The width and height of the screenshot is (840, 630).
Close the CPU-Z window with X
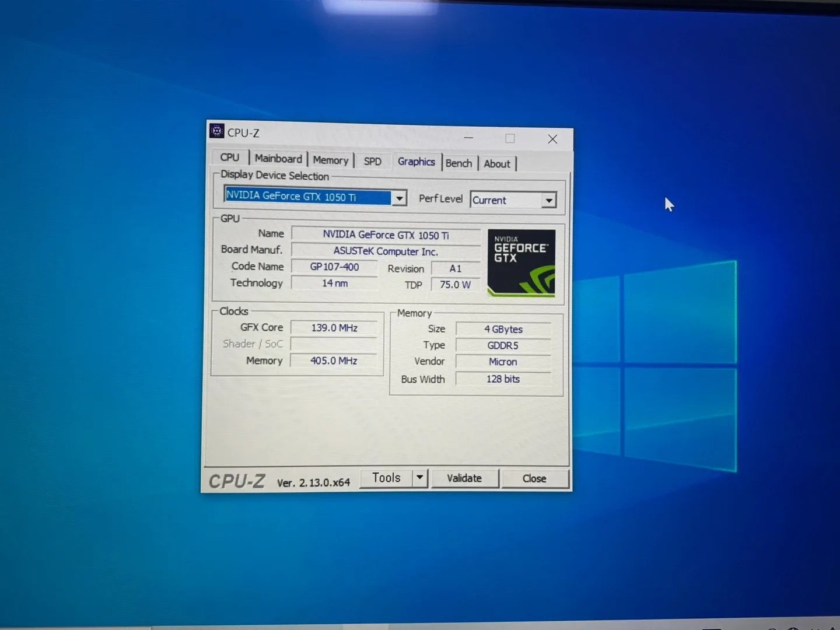[x=552, y=139]
